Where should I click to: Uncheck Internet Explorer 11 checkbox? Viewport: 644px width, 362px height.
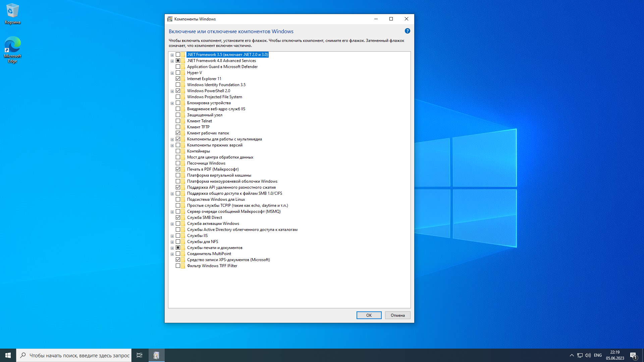(178, 79)
